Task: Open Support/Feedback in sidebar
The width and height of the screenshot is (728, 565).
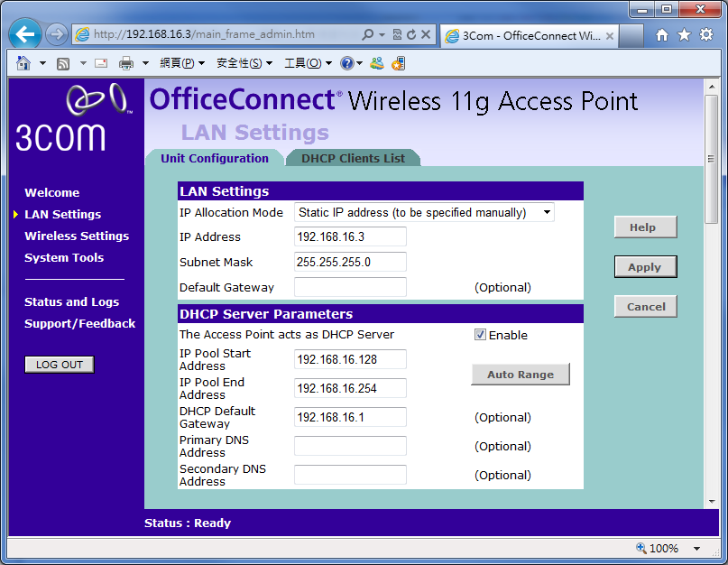Action: tap(80, 324)
